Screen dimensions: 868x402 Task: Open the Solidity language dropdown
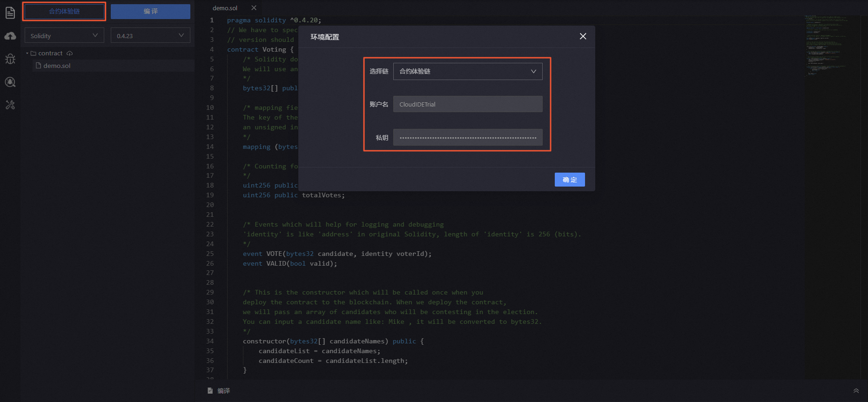[64, 35]
